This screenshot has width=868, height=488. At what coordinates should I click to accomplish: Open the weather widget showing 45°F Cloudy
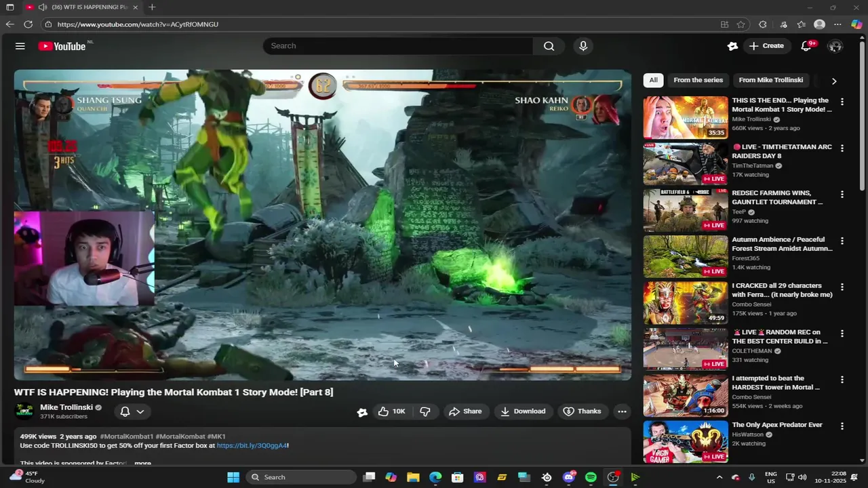tap(27, 477)
